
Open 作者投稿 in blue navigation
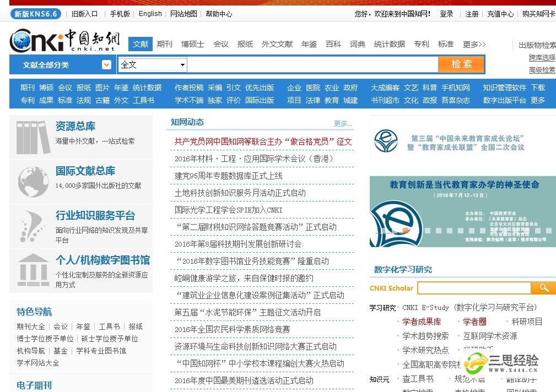[189, 88]
